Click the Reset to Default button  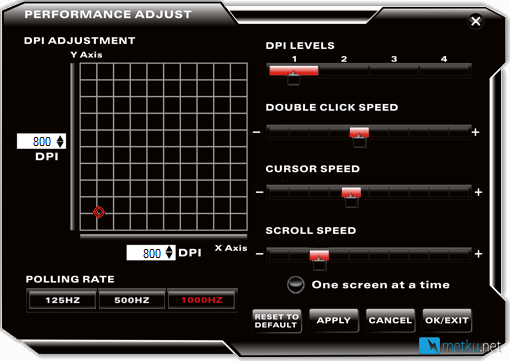point(276,321)
